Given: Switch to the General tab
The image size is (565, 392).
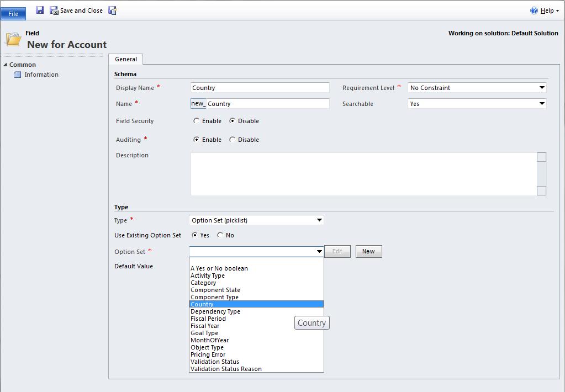Looking at the screenshot, I should pyautogui.click(x=126, y=59).
